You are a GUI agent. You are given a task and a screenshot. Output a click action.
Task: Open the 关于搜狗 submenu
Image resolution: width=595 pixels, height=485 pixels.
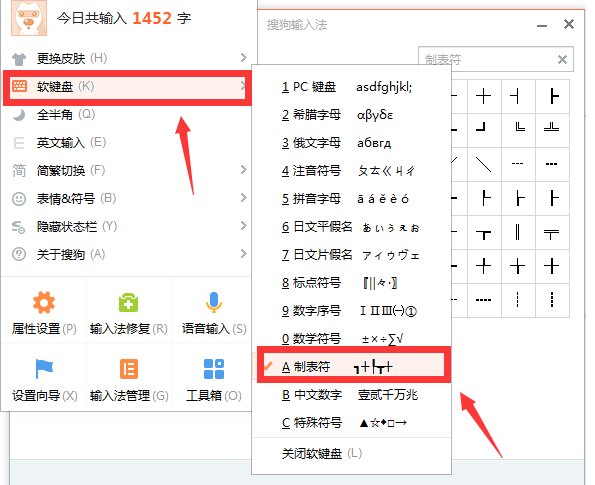[127, 254]
